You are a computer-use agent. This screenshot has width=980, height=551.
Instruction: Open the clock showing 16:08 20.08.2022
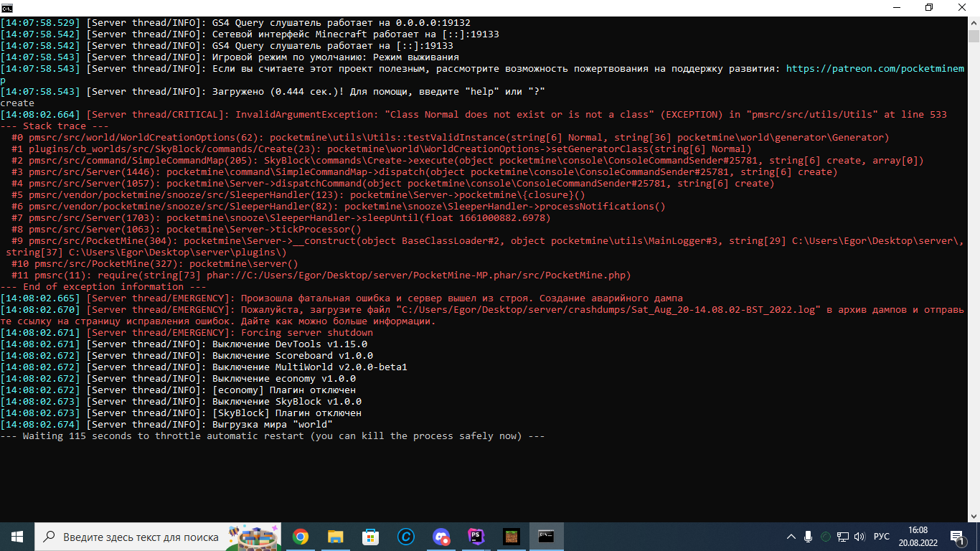[x=918, y=537]
